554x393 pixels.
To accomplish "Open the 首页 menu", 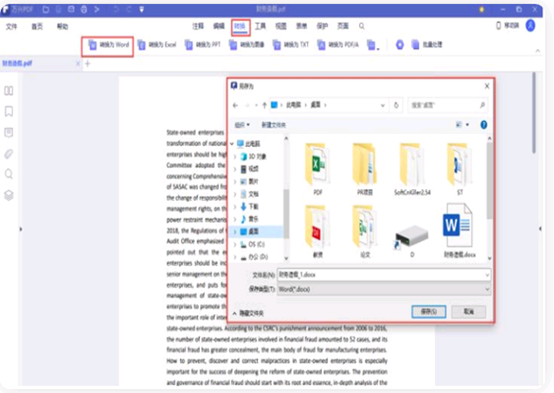I will [x=37, y=27].
